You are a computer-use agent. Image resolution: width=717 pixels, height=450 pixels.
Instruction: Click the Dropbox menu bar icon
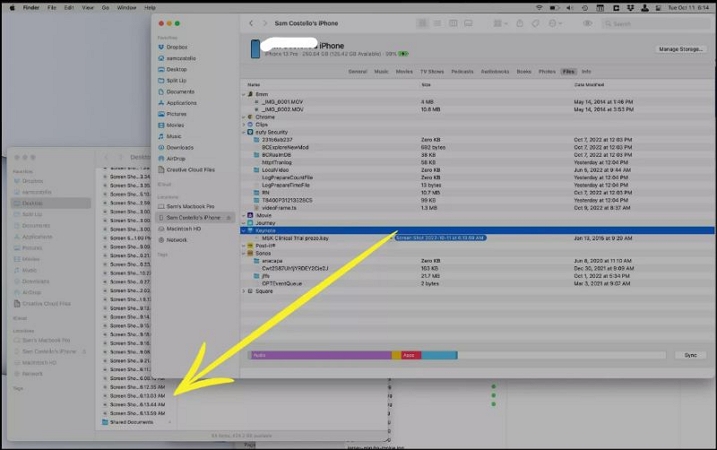pos(630,8)
